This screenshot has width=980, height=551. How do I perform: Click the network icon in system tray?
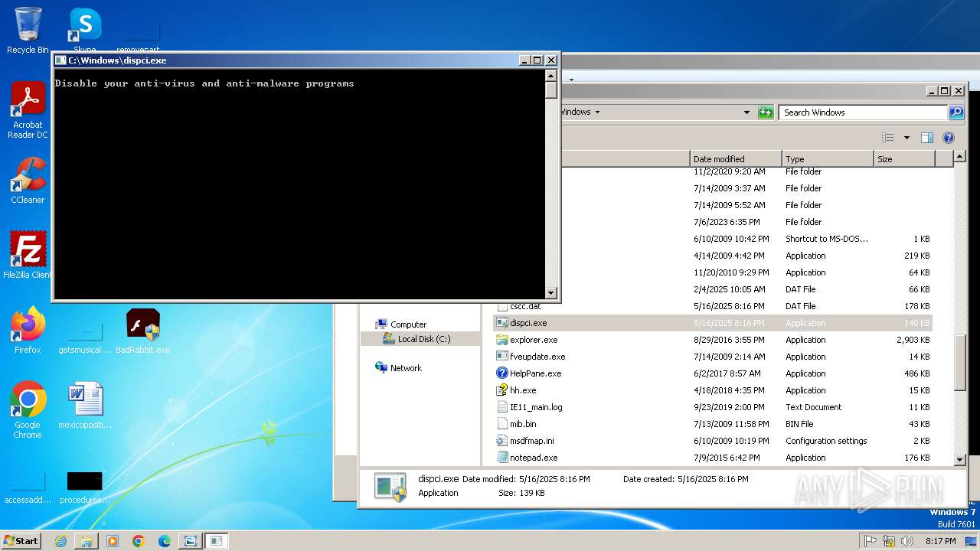(889, 541)
